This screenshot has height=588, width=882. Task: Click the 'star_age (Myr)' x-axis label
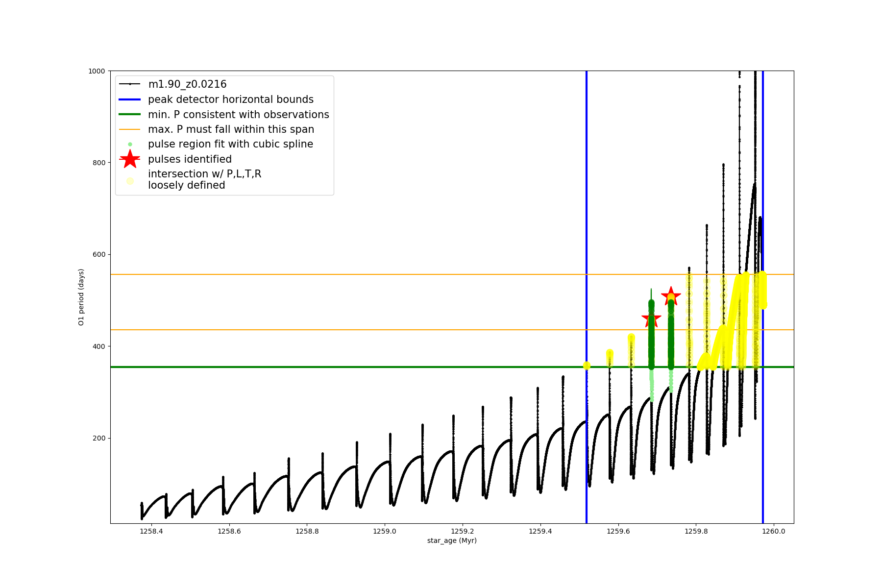click(x=452, y=540)
